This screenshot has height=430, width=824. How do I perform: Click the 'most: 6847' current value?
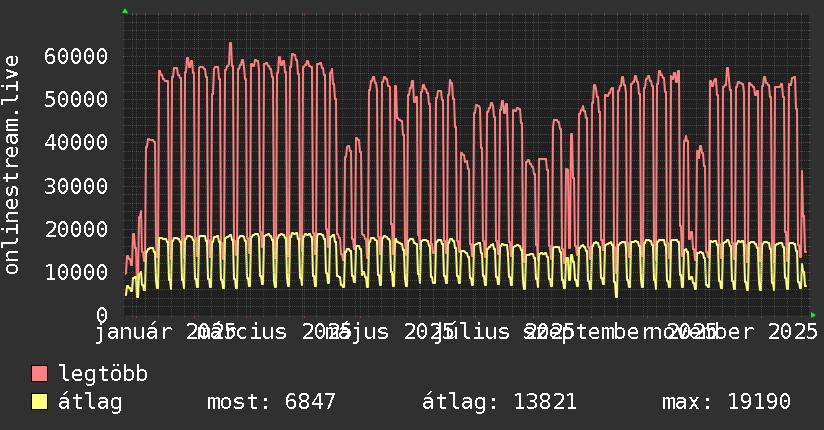click(x=270, y=402)
